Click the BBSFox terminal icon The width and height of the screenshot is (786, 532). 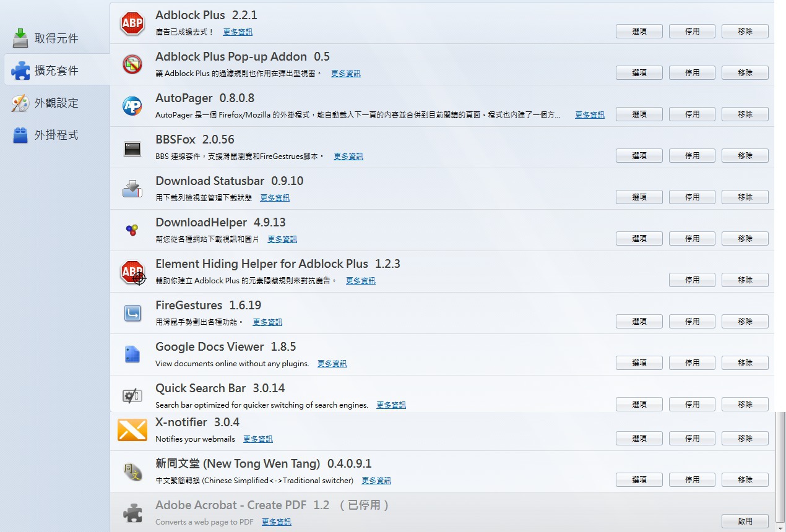pyautogui.click(x=132, y=148)
